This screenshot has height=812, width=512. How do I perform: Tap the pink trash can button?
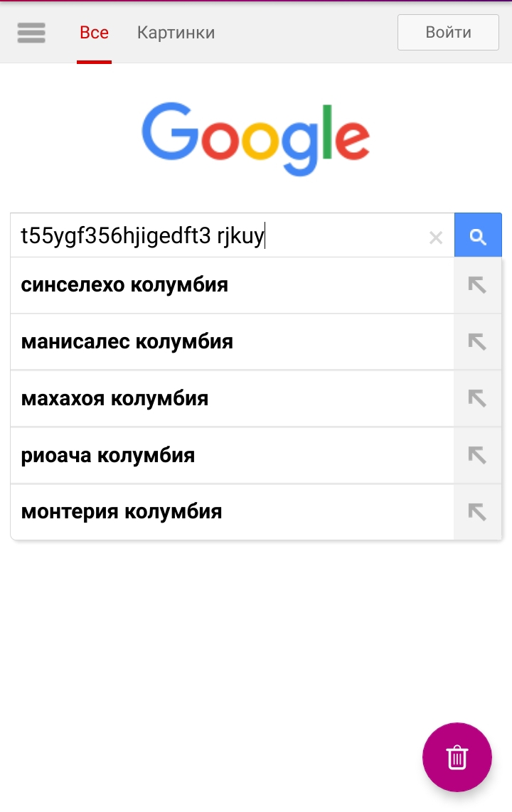click(457, 757)
